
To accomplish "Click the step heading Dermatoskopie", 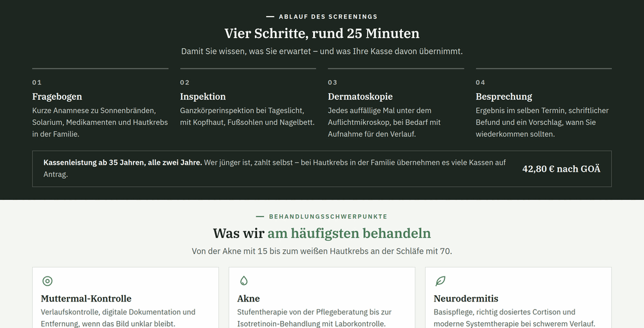I will [360, 96].
